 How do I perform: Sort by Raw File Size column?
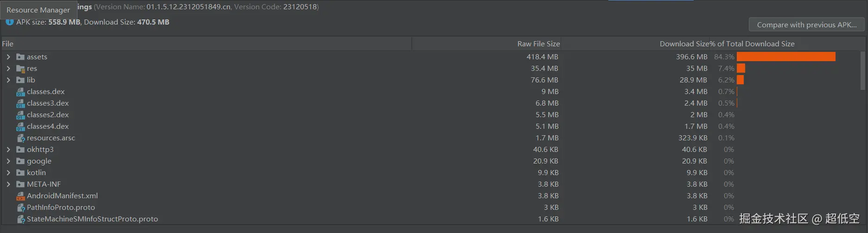538,44
